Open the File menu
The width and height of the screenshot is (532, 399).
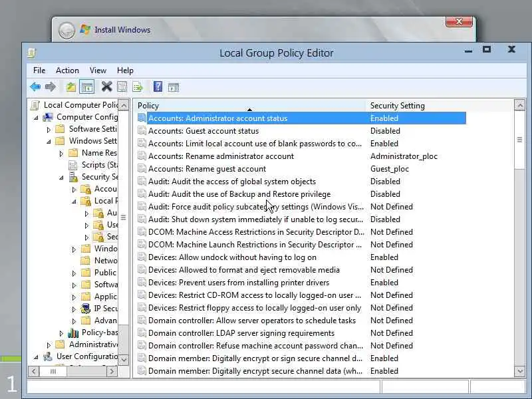(39, 70)
